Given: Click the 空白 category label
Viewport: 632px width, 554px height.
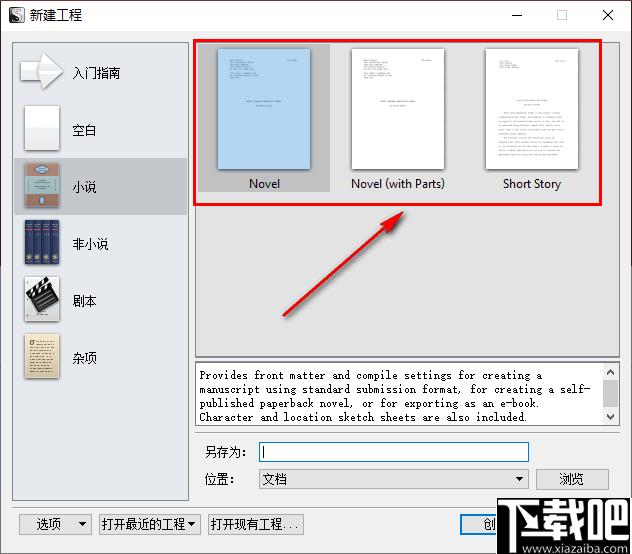Looking at the screenshot, I should [84, 130].
